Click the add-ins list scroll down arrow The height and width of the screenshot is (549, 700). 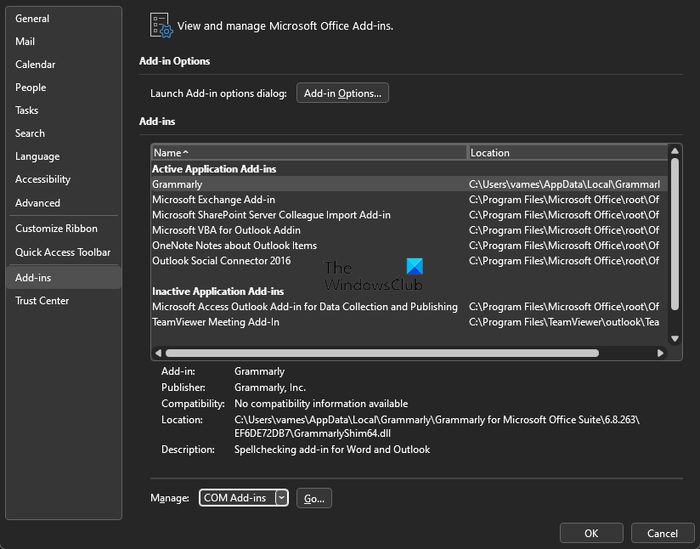click(675, 339)
